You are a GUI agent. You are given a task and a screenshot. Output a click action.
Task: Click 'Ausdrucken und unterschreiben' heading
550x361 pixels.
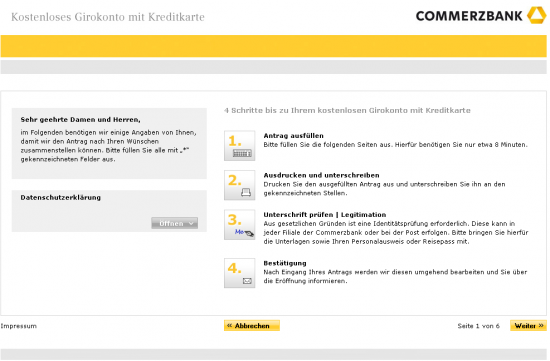click(x=321, y=175)
